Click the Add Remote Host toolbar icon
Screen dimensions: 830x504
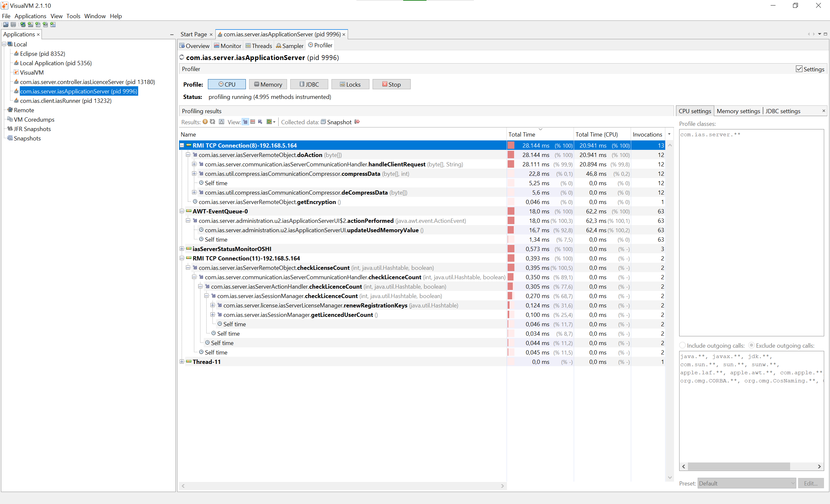coord(23,25)
